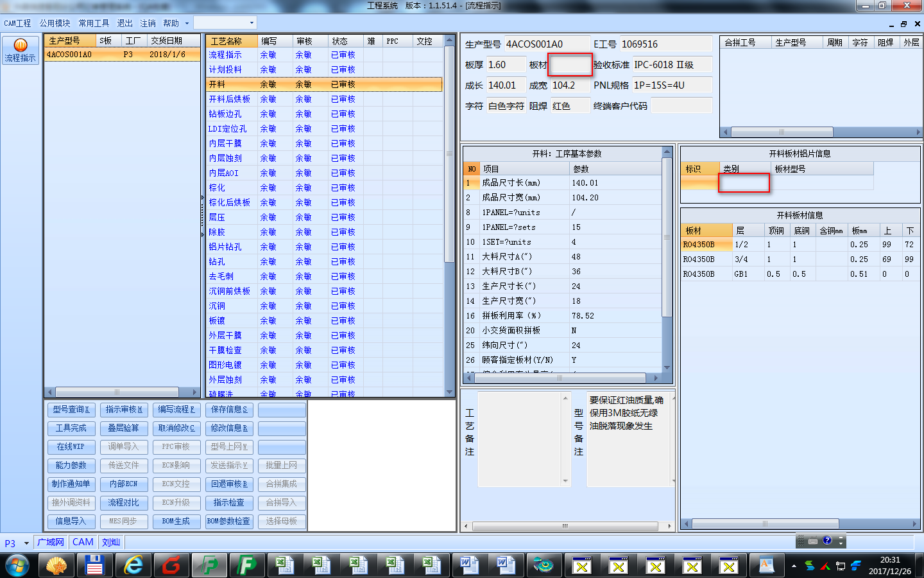This screenshot has width=924, height=578.
Task: Click the 工艺名称 column header
Action: pos(232,41)
